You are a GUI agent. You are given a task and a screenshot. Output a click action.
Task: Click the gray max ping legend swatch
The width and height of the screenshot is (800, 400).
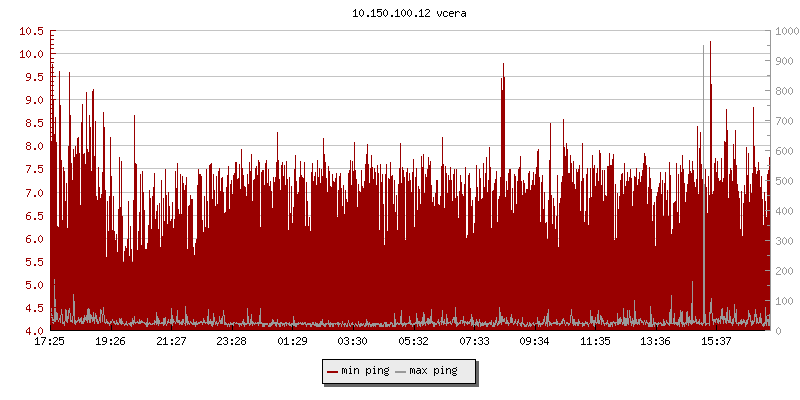click(401, 371)
